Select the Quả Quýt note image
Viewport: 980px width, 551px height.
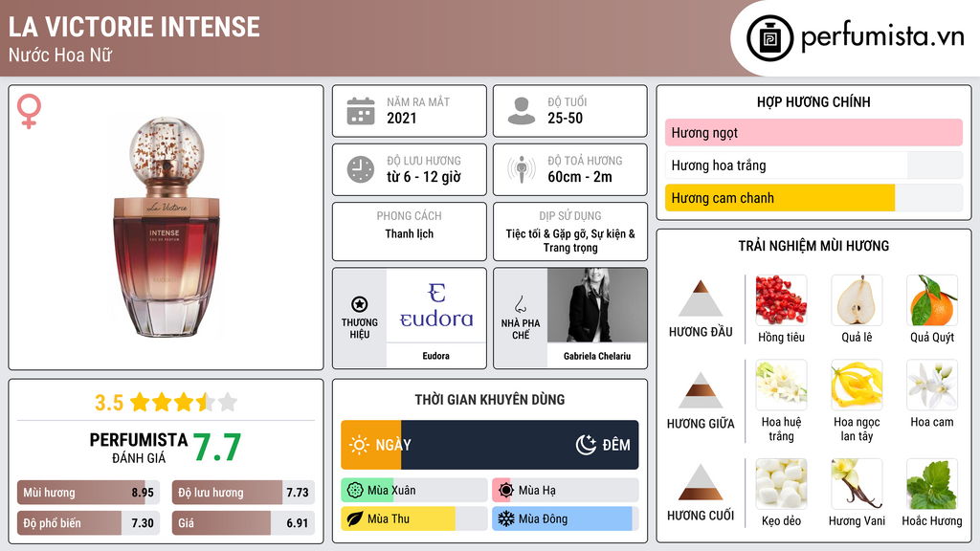click(x=932, y=299)
